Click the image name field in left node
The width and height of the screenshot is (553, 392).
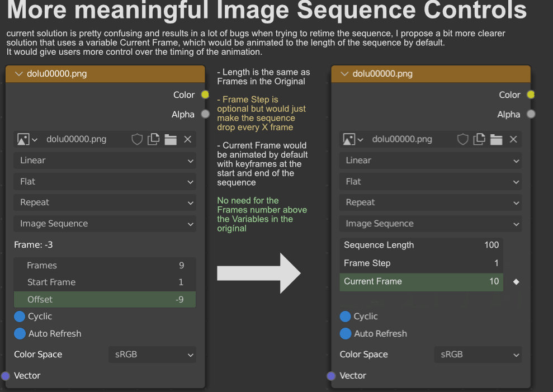tap(84, 139)
